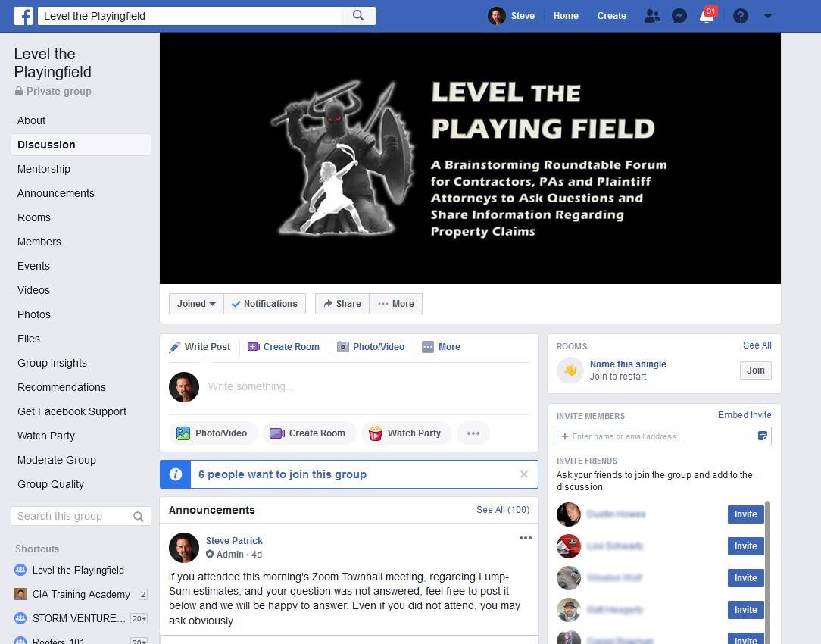Open the Quick Help question mark icon
This screenshot has height=644, width=821.
click(741, 16)
